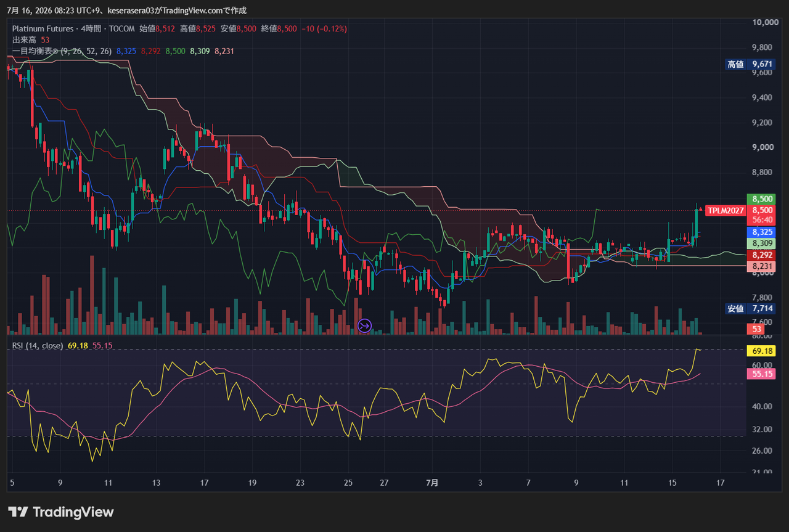Click green 8,500 label on price axis
The image size is (789, 532).
tap(761, 199)
